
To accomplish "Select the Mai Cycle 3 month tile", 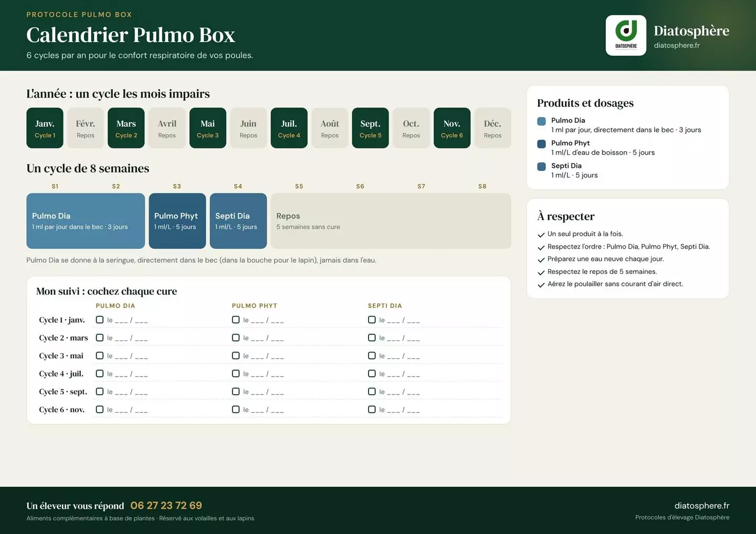I will (x=207, y=128).
